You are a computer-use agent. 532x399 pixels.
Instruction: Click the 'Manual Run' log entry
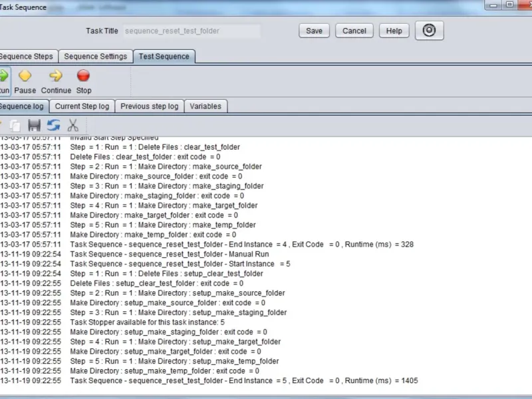[170, 254]
